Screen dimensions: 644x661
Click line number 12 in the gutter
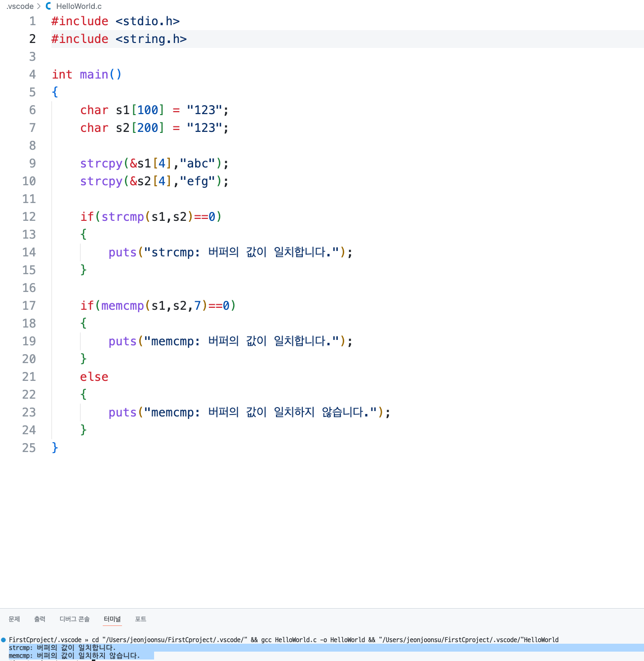(x=29, y=217)
